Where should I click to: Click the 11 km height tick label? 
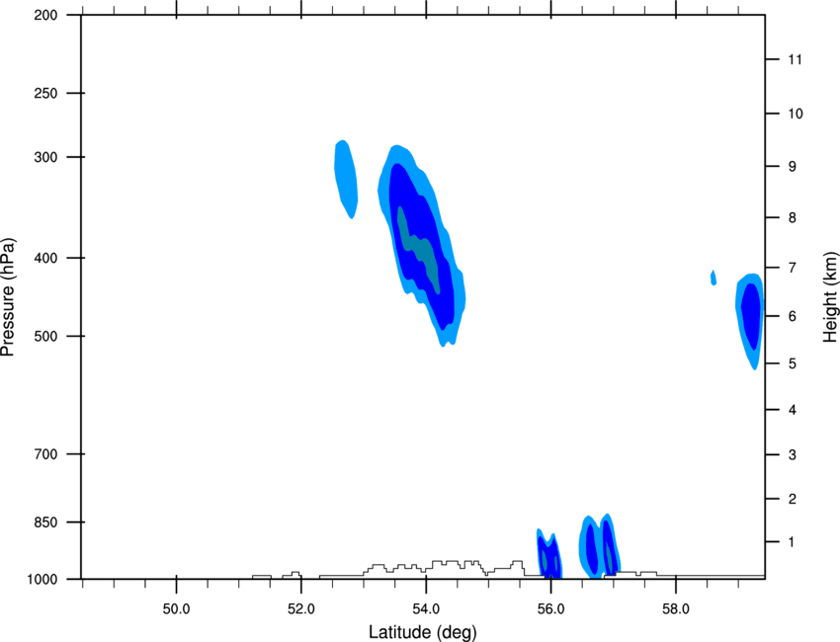(x=795, y=59)
